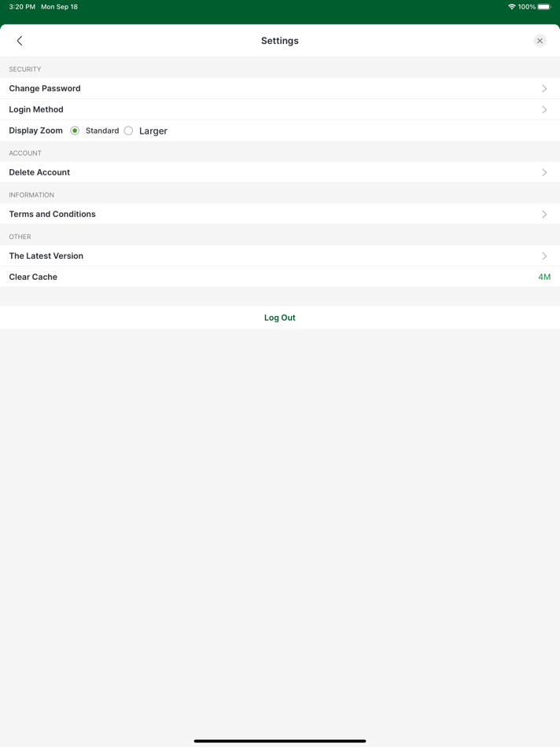Click the chevron next to The Latest Version

tap(544, 256)
